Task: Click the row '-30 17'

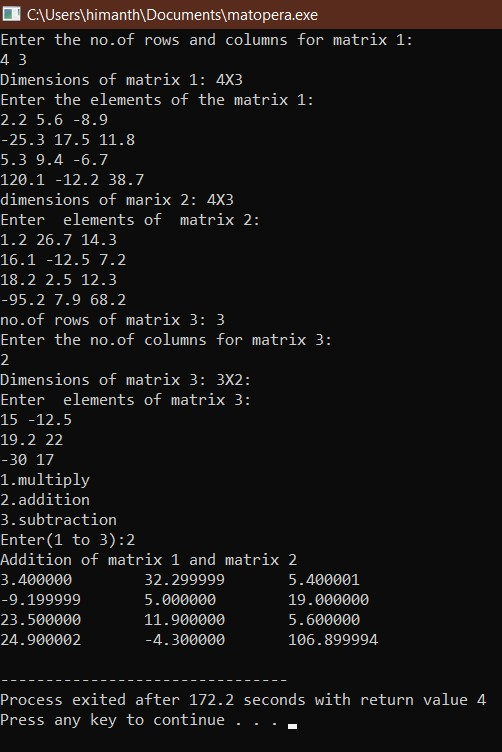Action: [27, 460]
